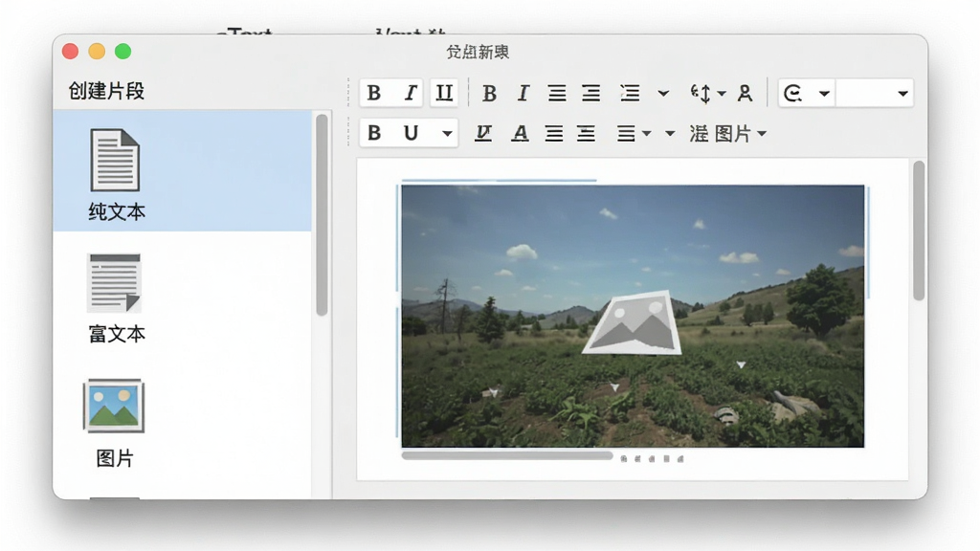
Task: Open the dropdown arrow next to the U button
Action: pyautogui.click(x=447, y=134)
